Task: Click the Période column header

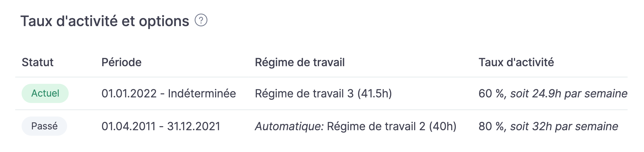Action: [121, 62]
